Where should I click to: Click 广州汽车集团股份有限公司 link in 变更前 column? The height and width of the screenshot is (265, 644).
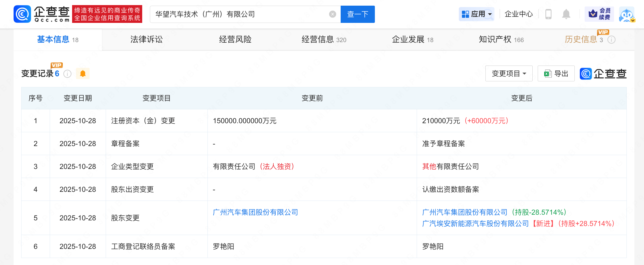pyautogui.click(x=255, y=212)
